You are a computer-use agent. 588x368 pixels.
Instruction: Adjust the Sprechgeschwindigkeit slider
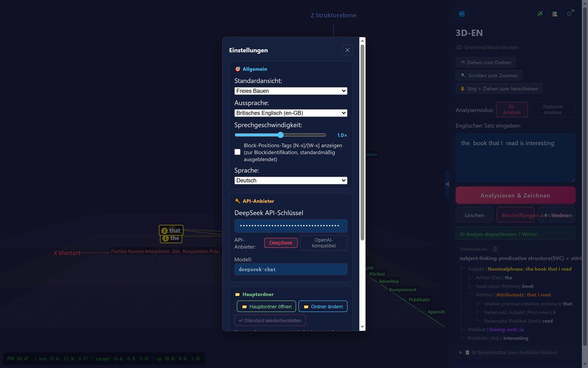pyautogui.click(x=280, y=135)
